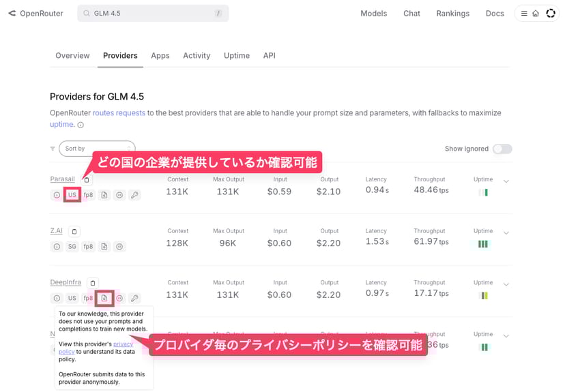This screenshot has width=565, height=392.
Task: Copy the Parasail provider name
Action: [x=87, y=180]
